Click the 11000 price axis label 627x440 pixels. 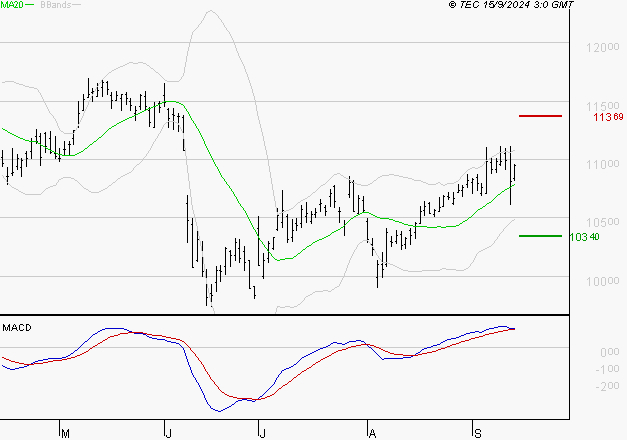[603, 164]
